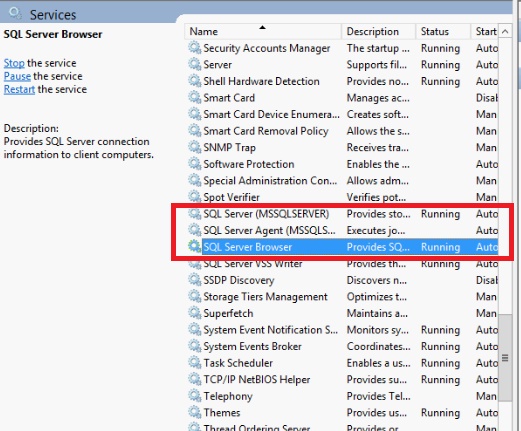521x431 pixels.
Task: Click the Special Administration Console gear icon
Action: click(195, 180)
